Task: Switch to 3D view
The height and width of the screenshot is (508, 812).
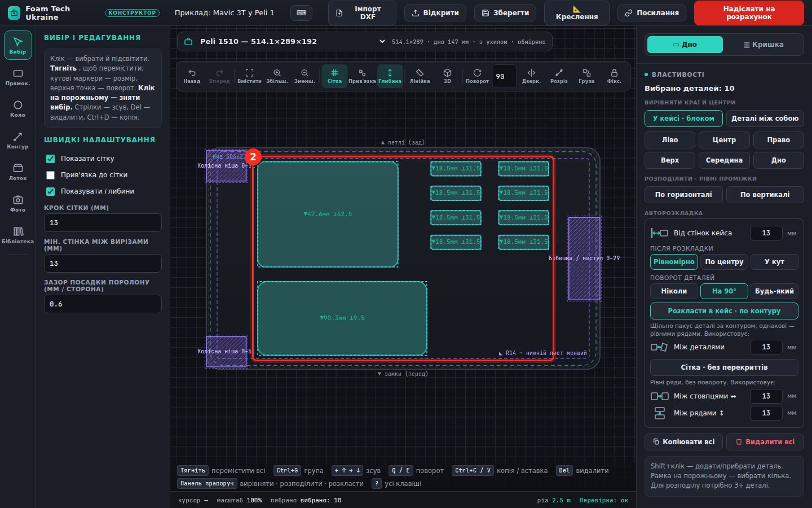Action: click(x=447, y=76)
